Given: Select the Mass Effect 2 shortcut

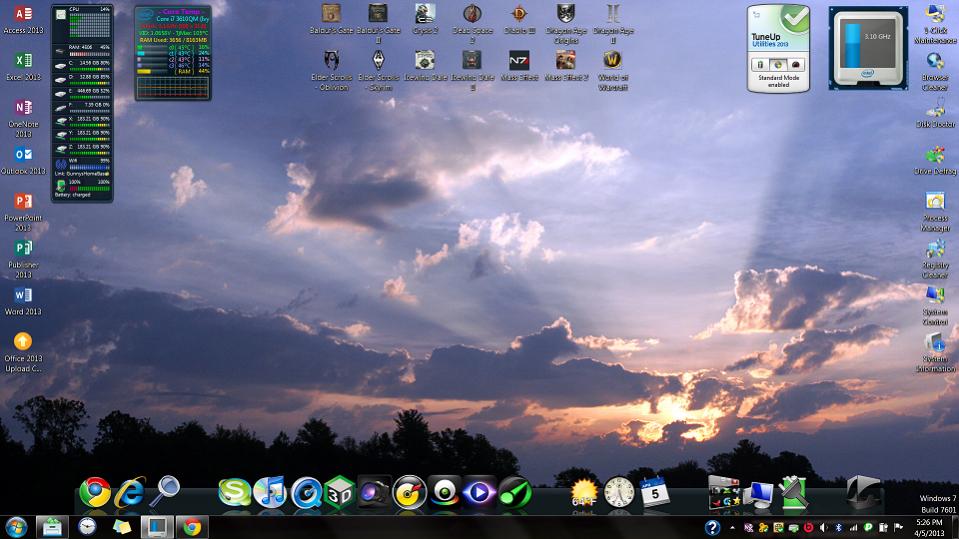Looking at the screenshot, I should (566, 66).
